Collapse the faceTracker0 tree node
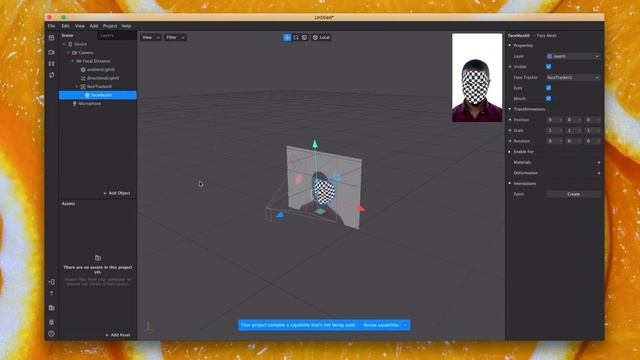This screenshot has height=360, width=640. [x=77, y=87]
